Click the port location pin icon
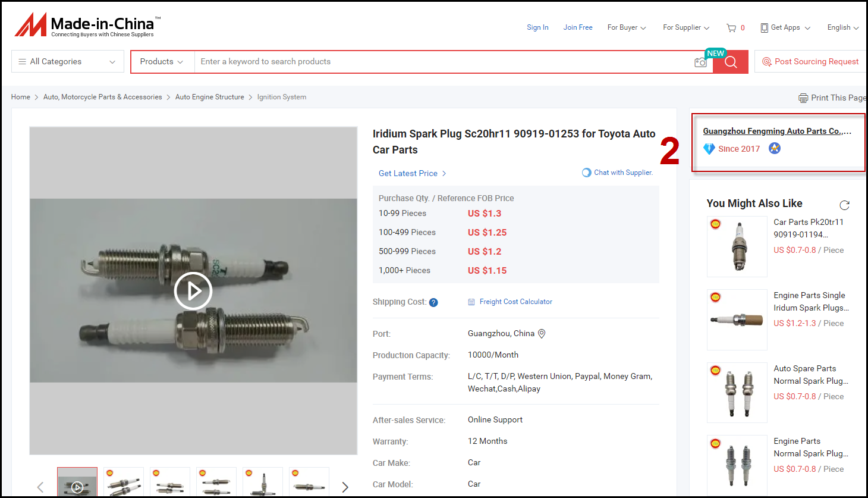The width and height of the screenshot is (868, 498). click(542, 334)
